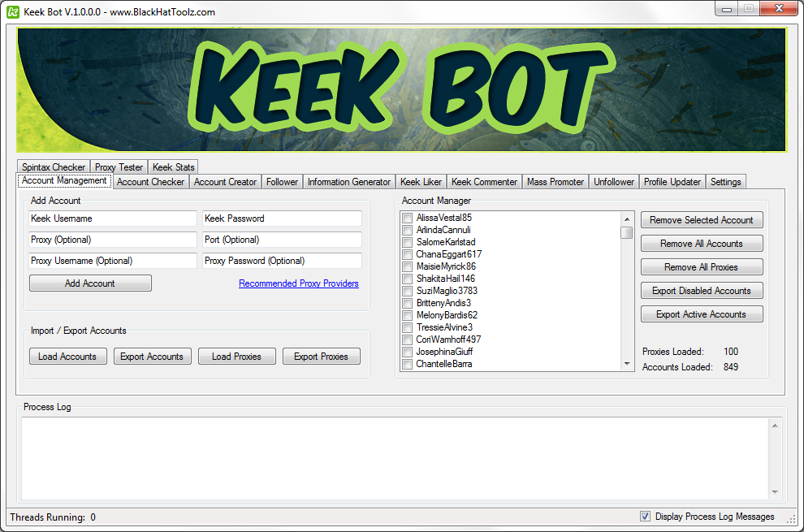Viewport: 804px width, 532px height.
Task: Click Export Disabled Accounts button
Action: 702,291
